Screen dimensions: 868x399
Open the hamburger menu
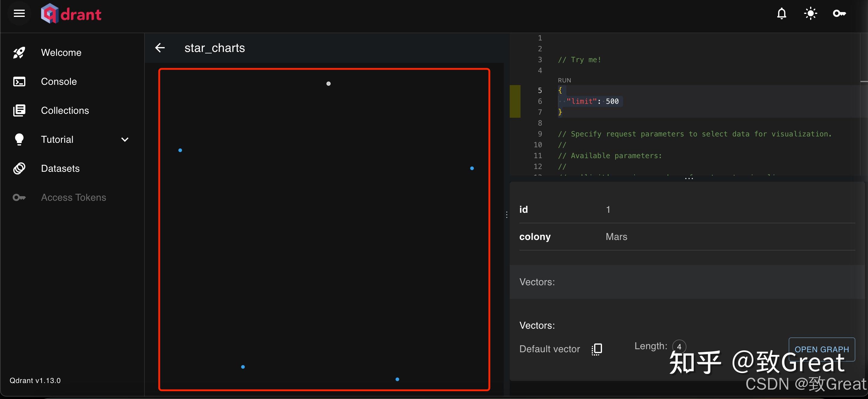tap(19, 14)
